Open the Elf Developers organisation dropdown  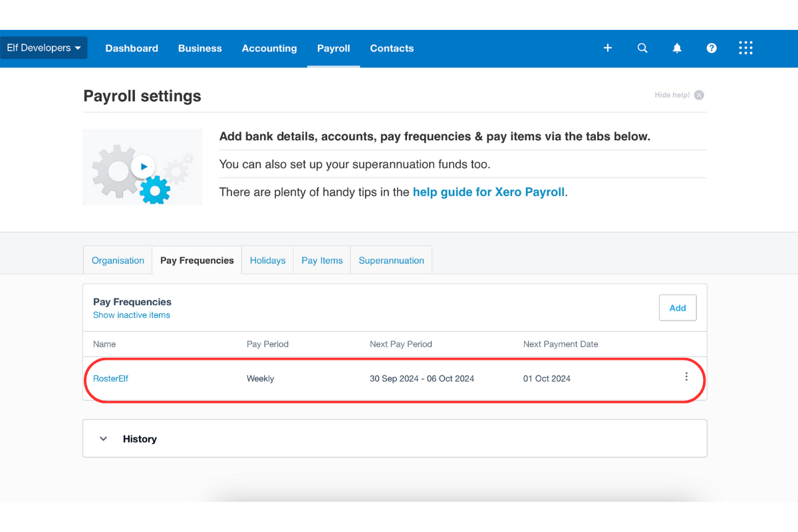[x=44, y=47]
